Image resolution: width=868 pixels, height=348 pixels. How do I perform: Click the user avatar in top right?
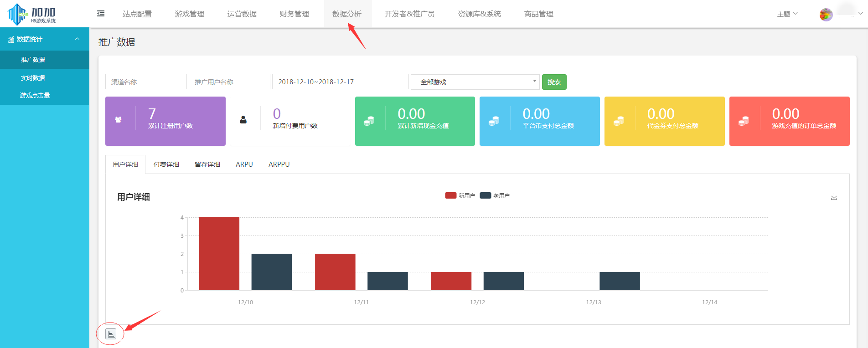coord(826,15)
